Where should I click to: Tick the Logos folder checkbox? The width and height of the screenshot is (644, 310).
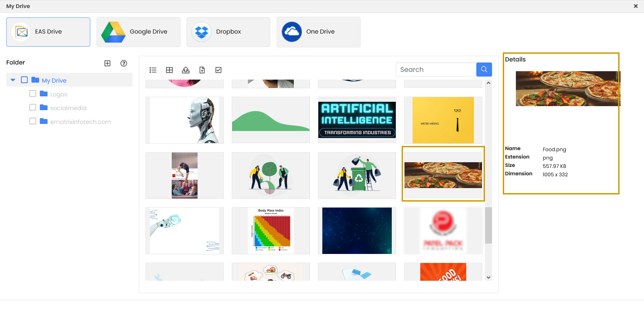(33, 93)
